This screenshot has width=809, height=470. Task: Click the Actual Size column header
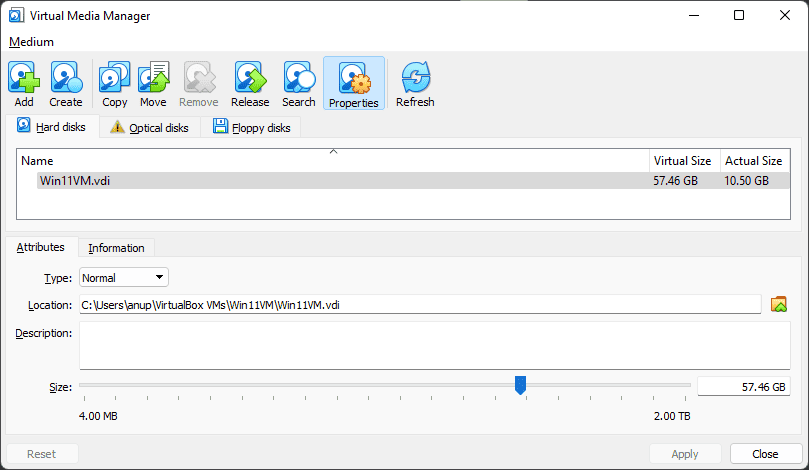click(753, 160)
